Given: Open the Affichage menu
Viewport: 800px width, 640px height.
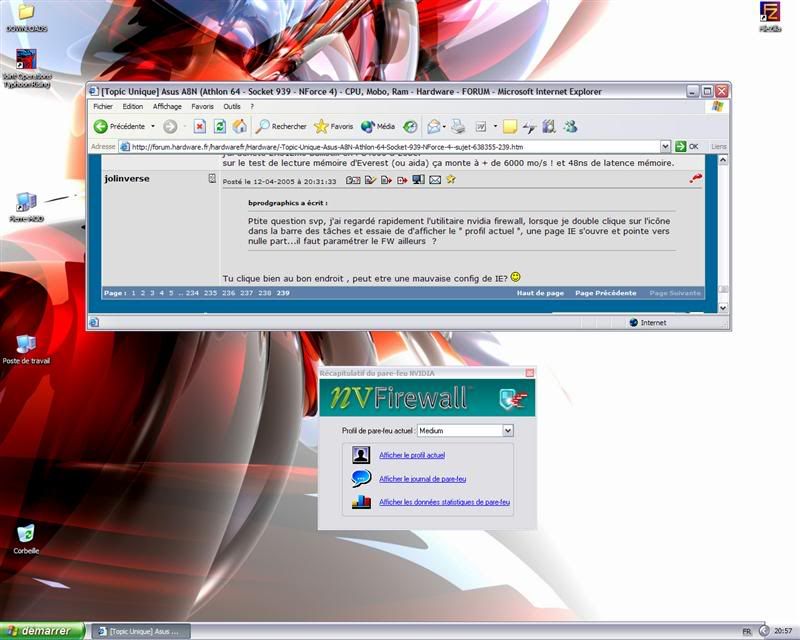Looking at the screenshot, I should [x=167, y=106].
